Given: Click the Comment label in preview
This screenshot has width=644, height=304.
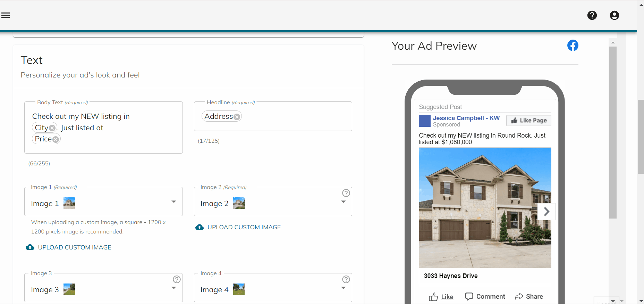Looking at the screenshot, I should coord(490,296).
